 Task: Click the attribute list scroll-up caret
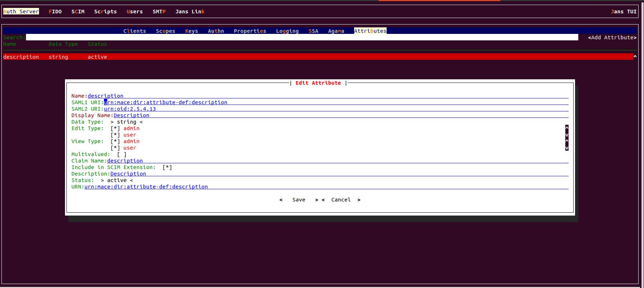pos(635,57)
